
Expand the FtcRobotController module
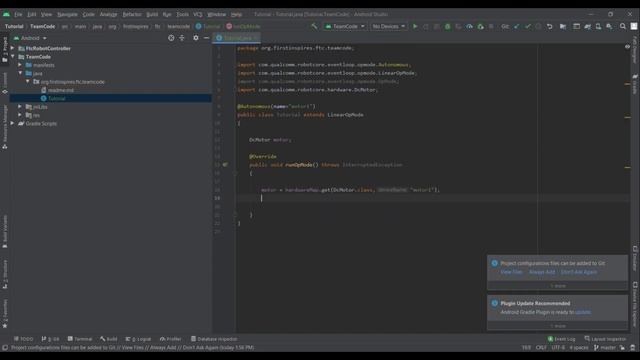[x=13, y=48]
